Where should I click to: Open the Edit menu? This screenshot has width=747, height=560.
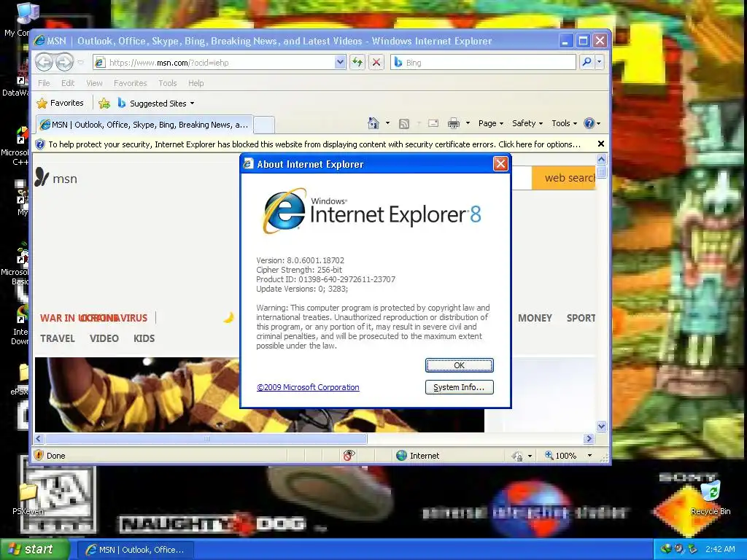[x=68, y=83]
